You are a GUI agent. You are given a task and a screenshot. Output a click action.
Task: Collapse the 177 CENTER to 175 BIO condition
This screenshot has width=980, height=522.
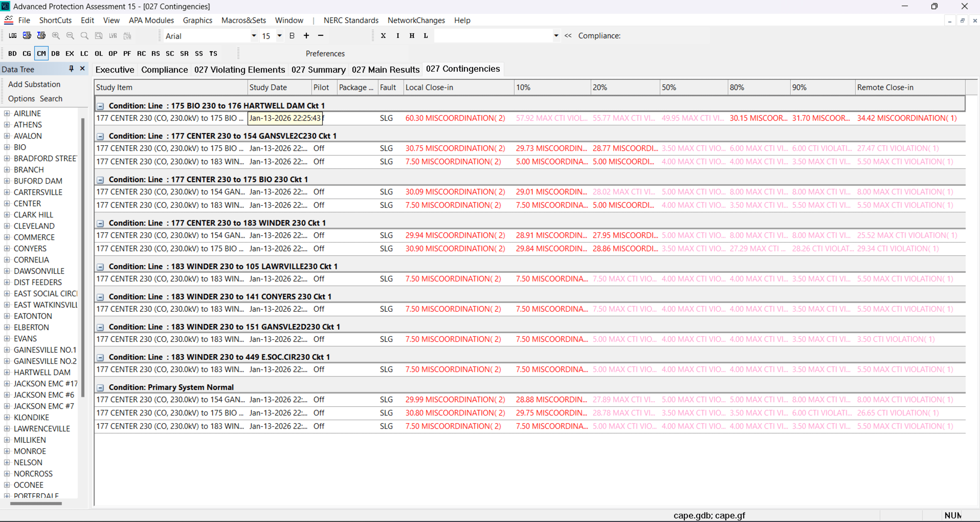[100, 180]
